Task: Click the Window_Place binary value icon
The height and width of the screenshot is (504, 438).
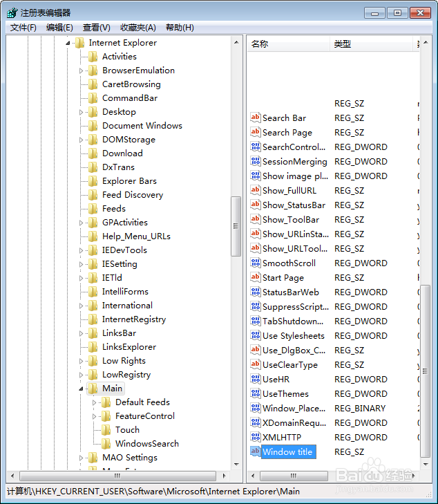Action: point(256,408)
